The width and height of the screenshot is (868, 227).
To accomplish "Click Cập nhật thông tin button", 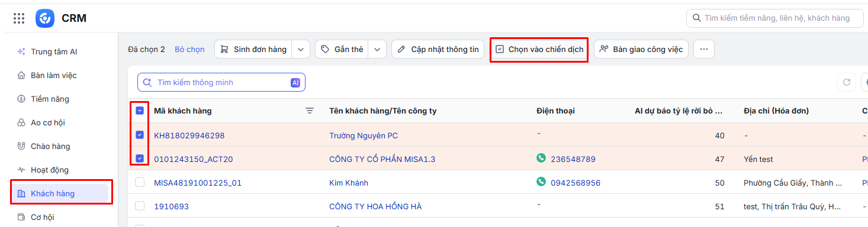I will 438,49.
